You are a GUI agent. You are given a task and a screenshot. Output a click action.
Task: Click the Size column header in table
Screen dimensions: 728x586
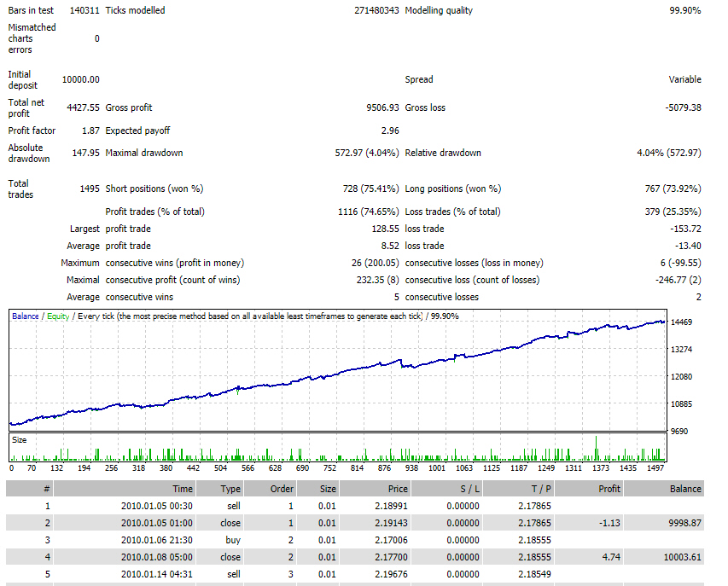click(x=318, y=489)
